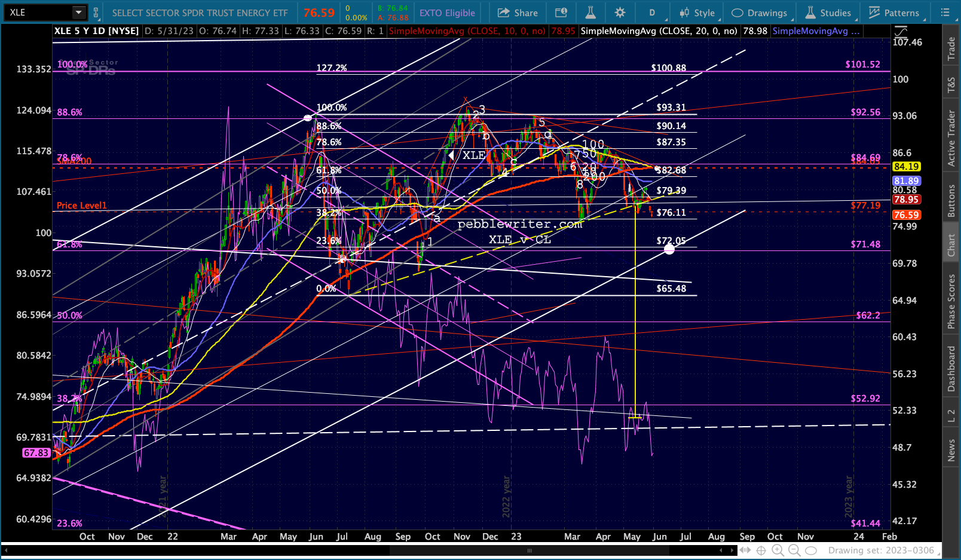Click the $79.39 Fibonacci level label
The height and width of the screenshot is (560, 961).
pyautogui.click(x=671, y=191)
